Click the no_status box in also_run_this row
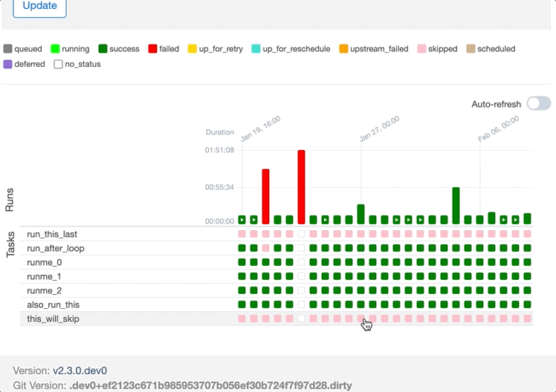 tap(301, 304)
